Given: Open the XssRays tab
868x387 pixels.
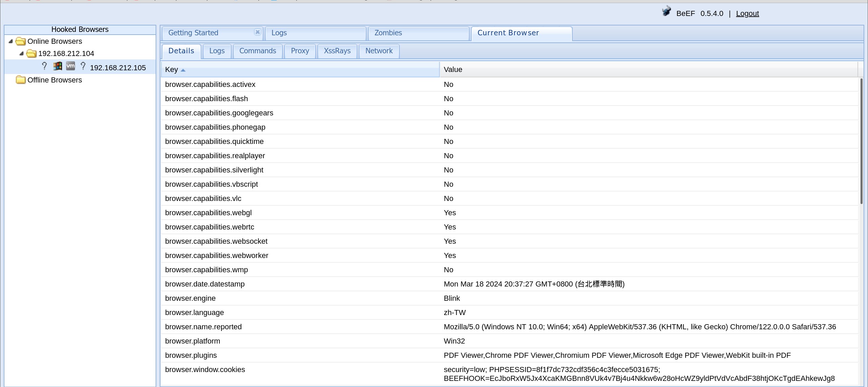Looking at the screenshot, I should 337,51.
